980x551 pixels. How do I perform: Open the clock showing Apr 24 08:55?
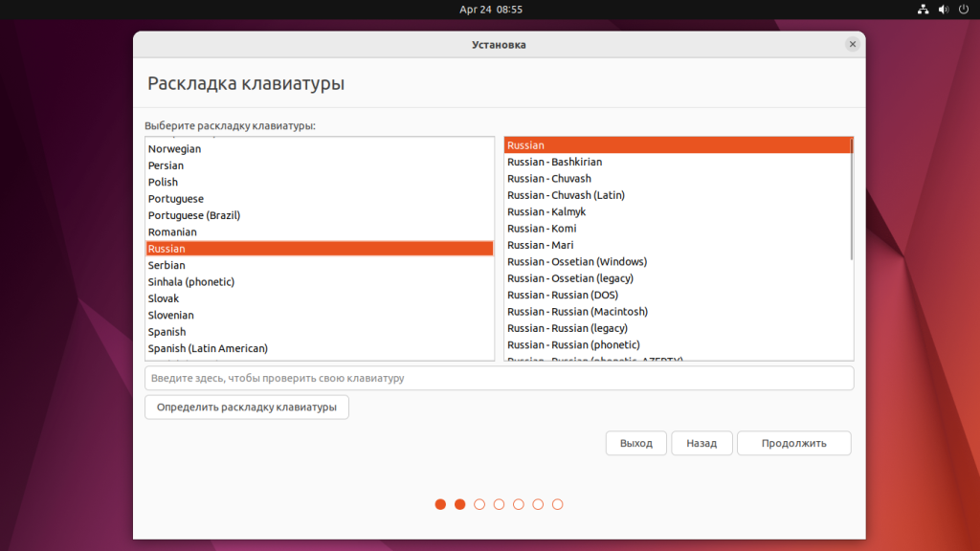[490, 10]
